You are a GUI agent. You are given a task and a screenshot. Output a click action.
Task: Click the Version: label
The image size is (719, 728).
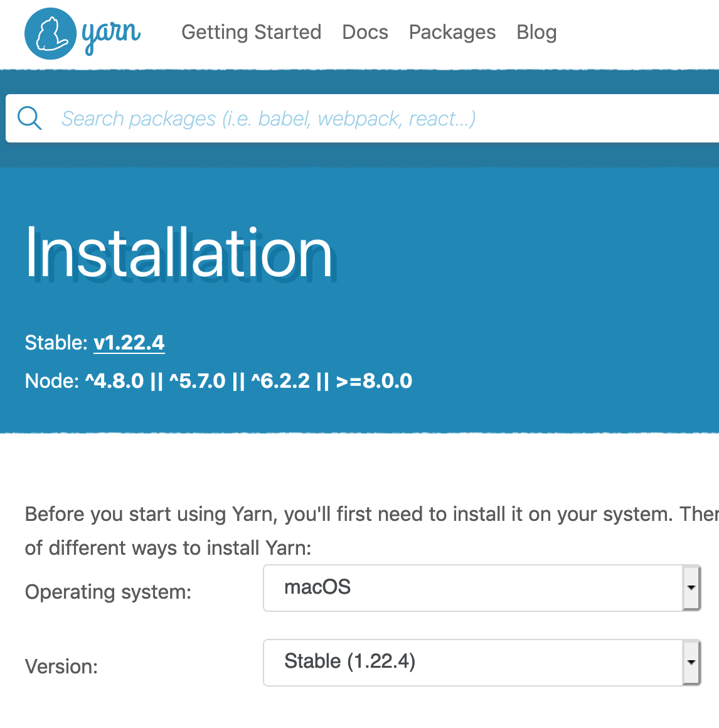(61, 666)
